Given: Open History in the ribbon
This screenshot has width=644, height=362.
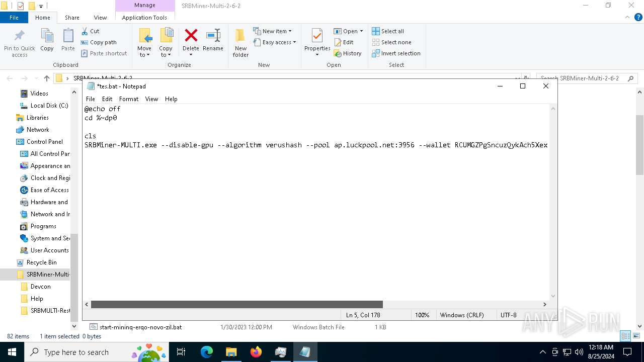Looking at the screenshot, I should [348, 53].
